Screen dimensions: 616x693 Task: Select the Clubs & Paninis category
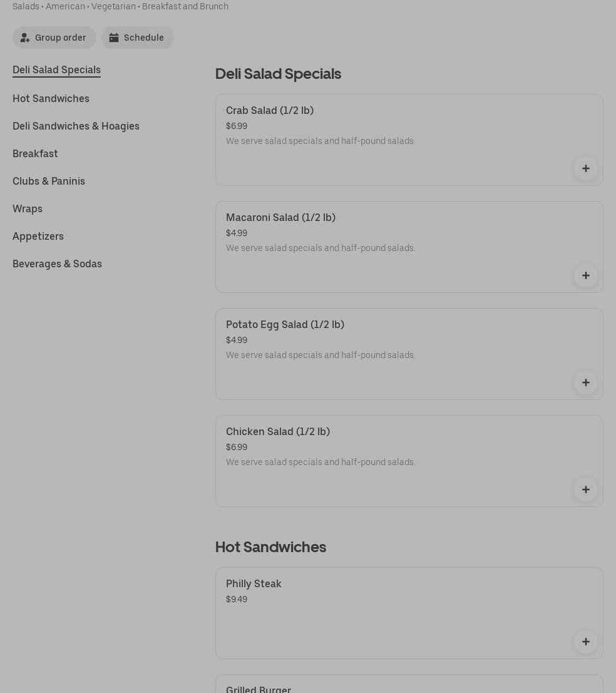(49, 182)
